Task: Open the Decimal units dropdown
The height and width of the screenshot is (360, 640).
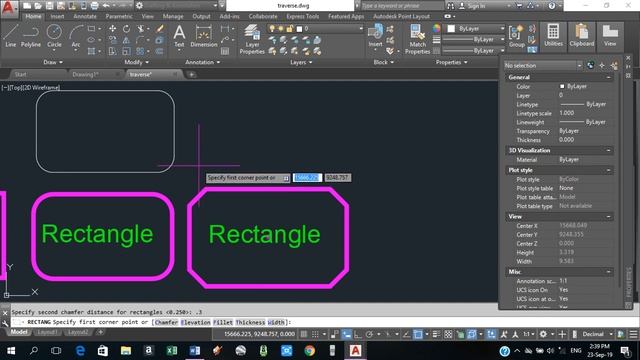Action: click(x=596, y=334)
